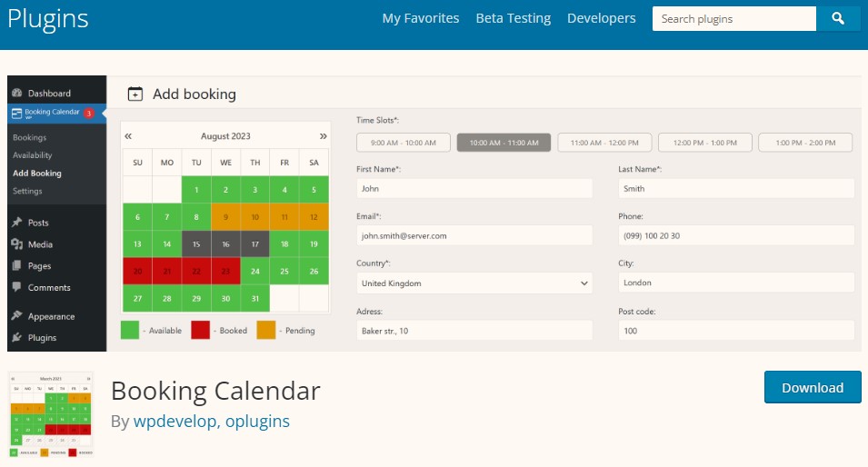Select pending date August 12
Screen dimensions: 868x467
point(314,217)
